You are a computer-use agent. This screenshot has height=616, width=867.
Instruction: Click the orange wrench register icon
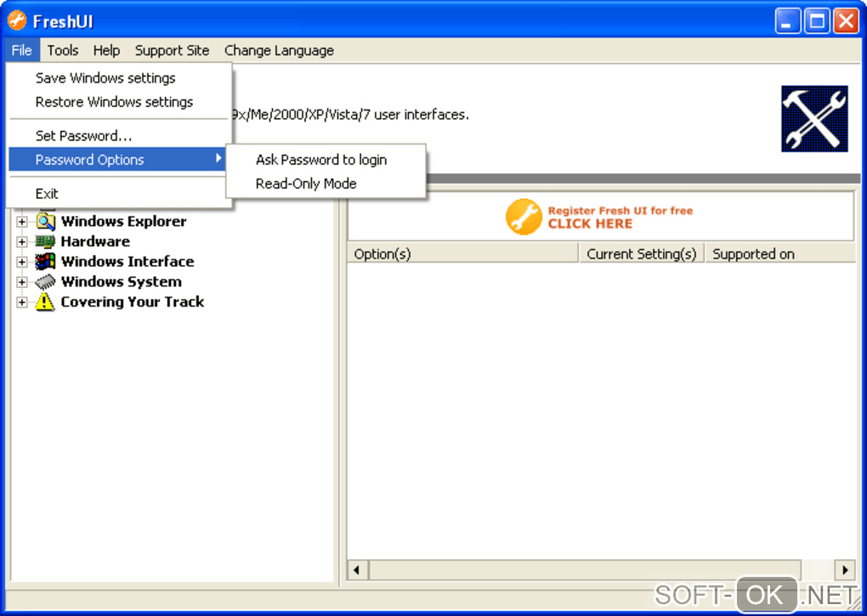[x=523, y=217]
